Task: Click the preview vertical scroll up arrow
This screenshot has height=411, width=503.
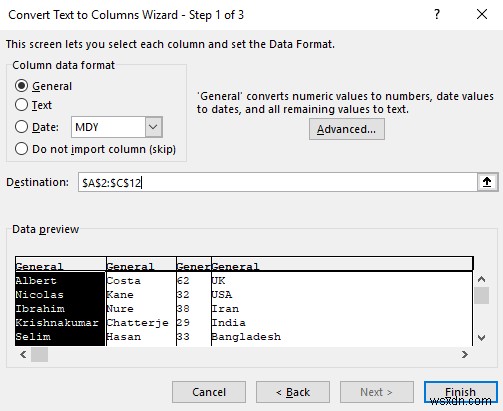Action: pyautogui.click(x=481, y=279)
